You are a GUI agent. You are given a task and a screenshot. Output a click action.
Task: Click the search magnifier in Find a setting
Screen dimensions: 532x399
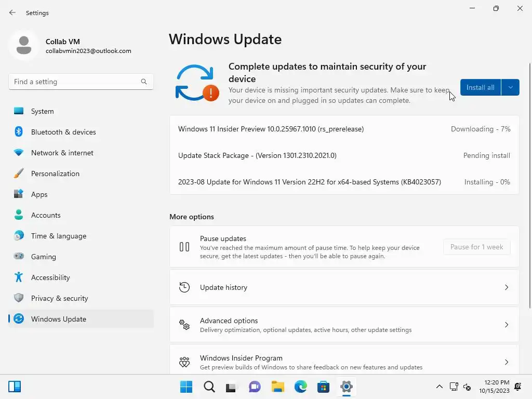pyautogui.click(x=144, y=82)
